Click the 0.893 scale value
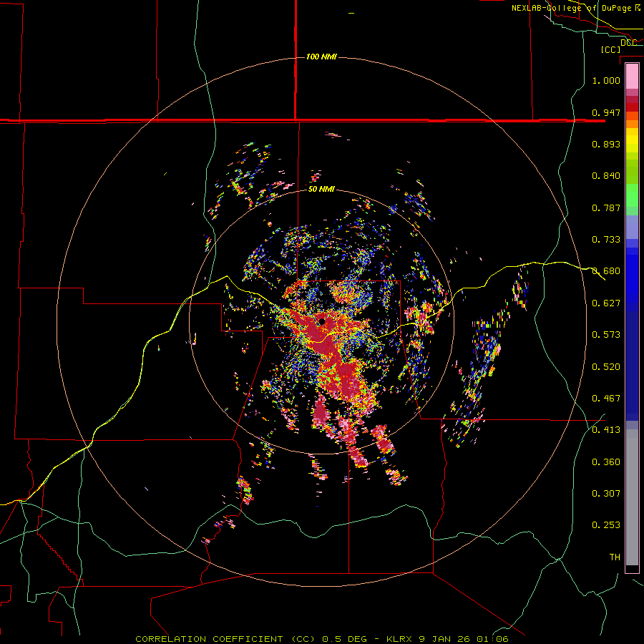Viewport: 644px width, 644px height. (606, 144)
